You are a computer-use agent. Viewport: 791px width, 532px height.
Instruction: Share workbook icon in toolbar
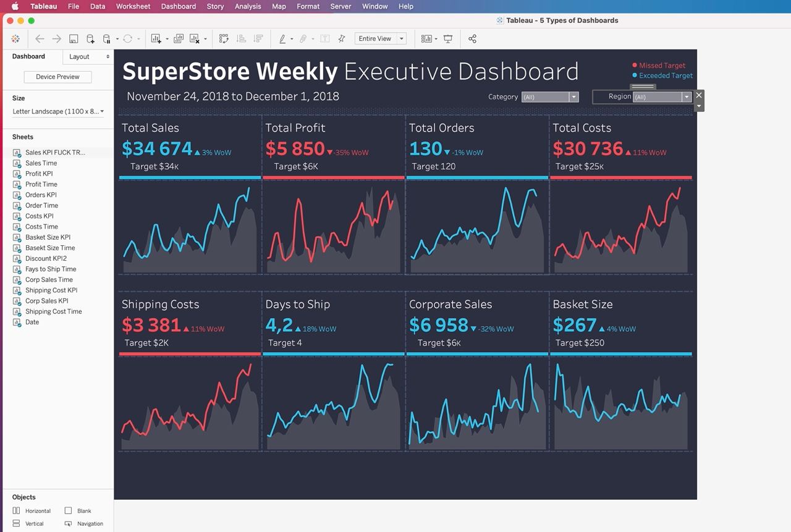(472, 38)
